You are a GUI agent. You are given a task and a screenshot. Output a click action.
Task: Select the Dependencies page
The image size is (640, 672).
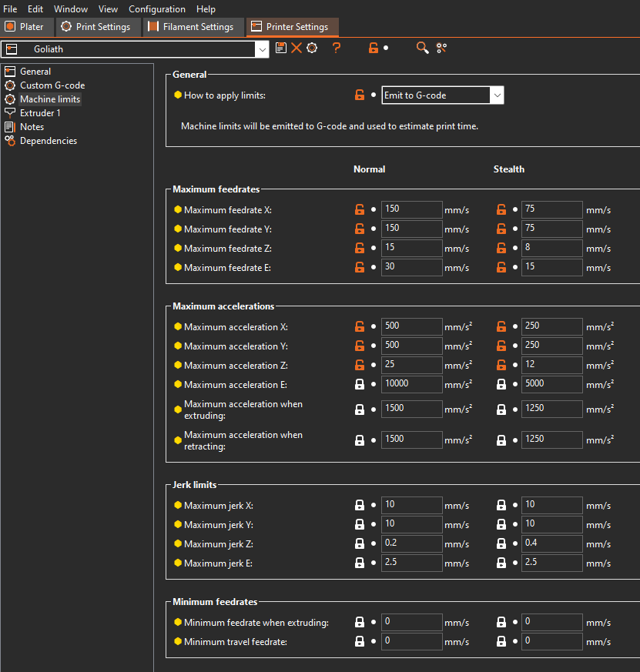tap(49, 140)
